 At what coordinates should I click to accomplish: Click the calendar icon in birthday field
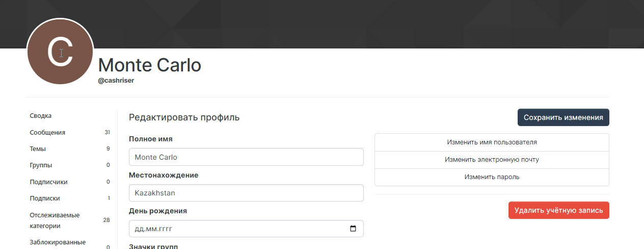[353, 229]
